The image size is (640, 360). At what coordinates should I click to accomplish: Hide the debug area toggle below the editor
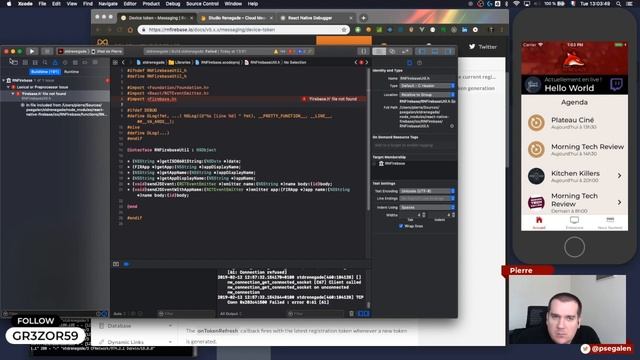tap(116, 264)
